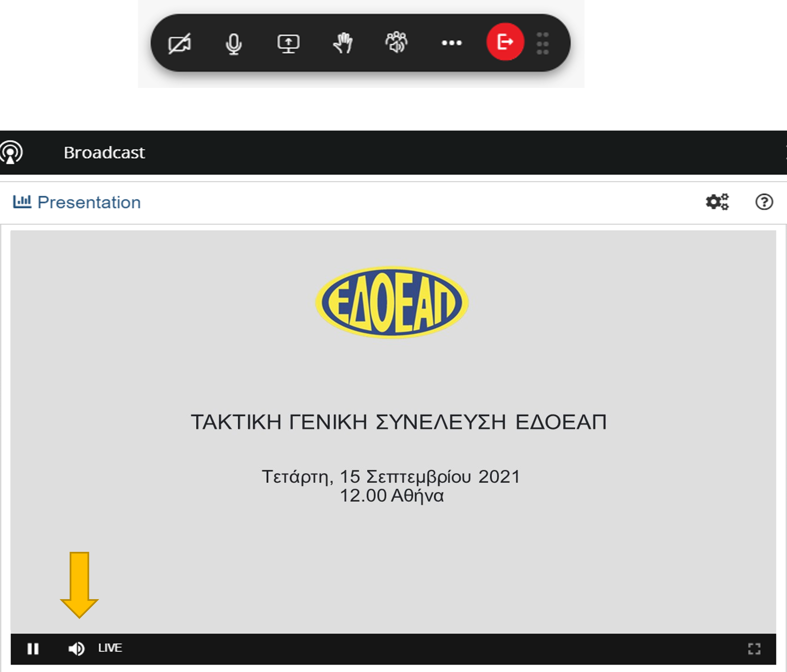The width and height of the screenshot is (787, 672).
Task: Click the LIVE indicator label
Action: 110,648
